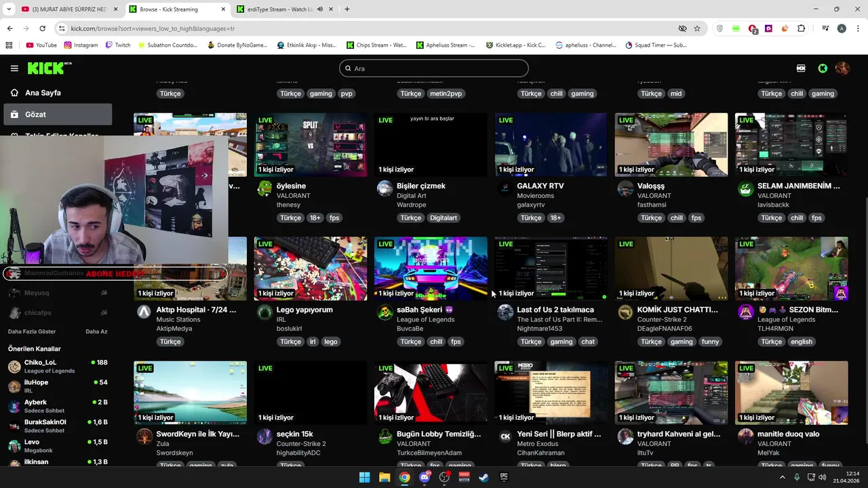Open the tab search dropdown arrow
The height and width of the screenshot is (488, 868).
coord(9,9)
